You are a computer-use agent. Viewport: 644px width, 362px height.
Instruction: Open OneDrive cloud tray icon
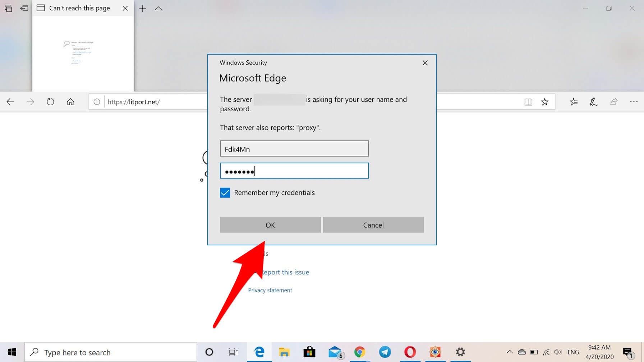(522, 352)
